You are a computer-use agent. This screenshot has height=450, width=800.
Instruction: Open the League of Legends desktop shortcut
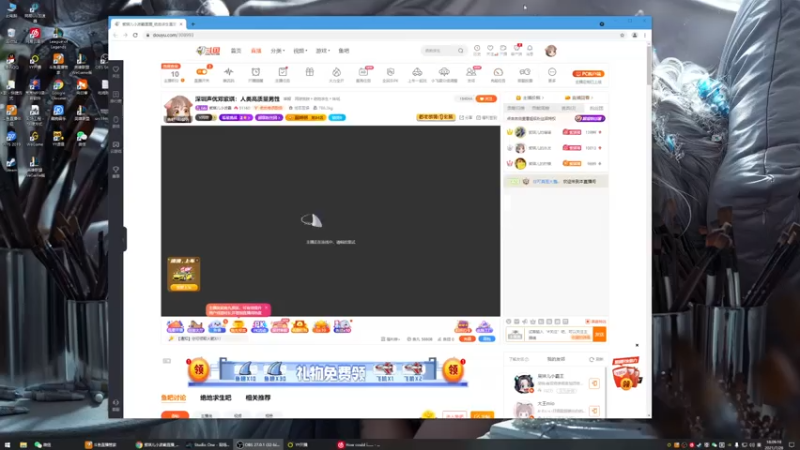(58, 37)
